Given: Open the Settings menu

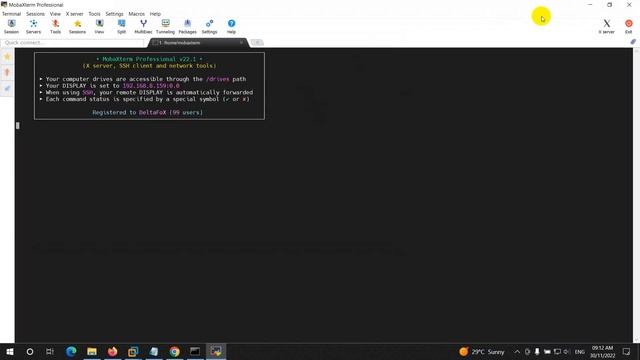Looking at the screenshot, I should pos(114,14).
